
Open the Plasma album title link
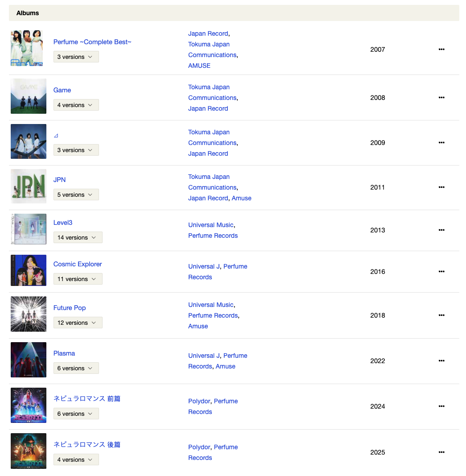[64, 353]
